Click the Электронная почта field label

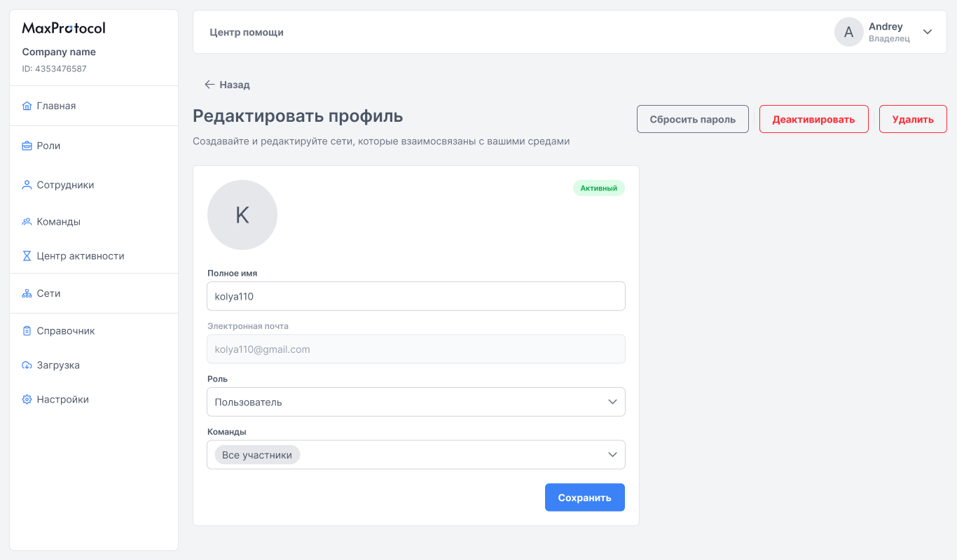tap(248, 326)
